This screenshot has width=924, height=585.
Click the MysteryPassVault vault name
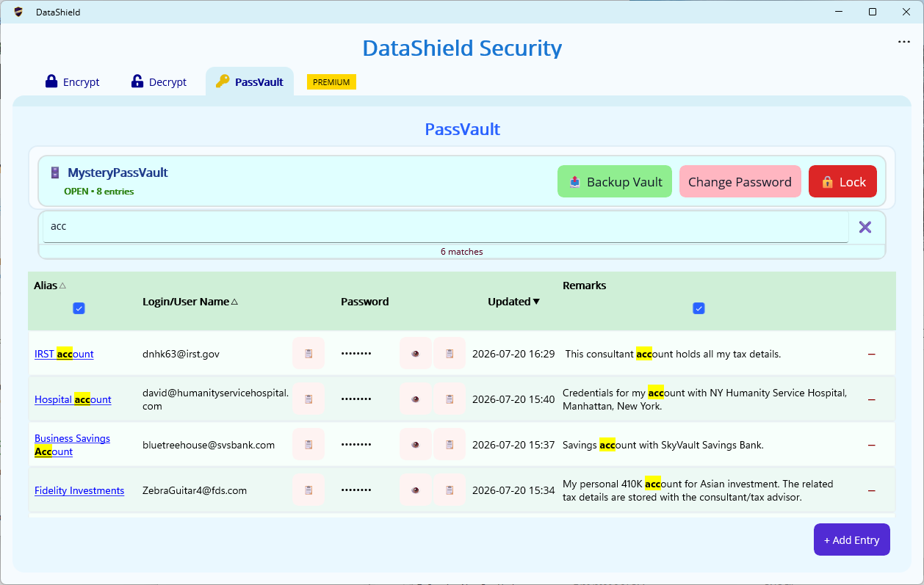coord(118,173)
